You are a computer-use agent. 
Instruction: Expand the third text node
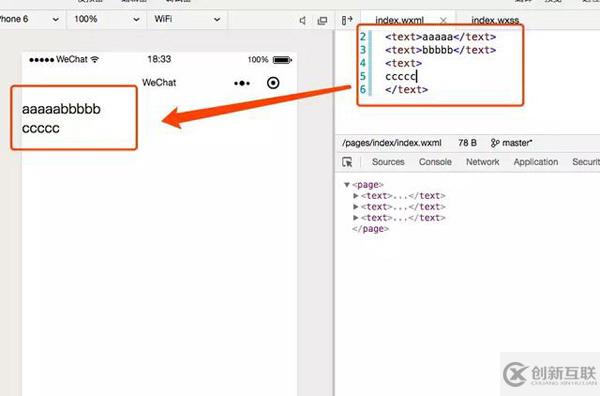[x=356, y=218]
